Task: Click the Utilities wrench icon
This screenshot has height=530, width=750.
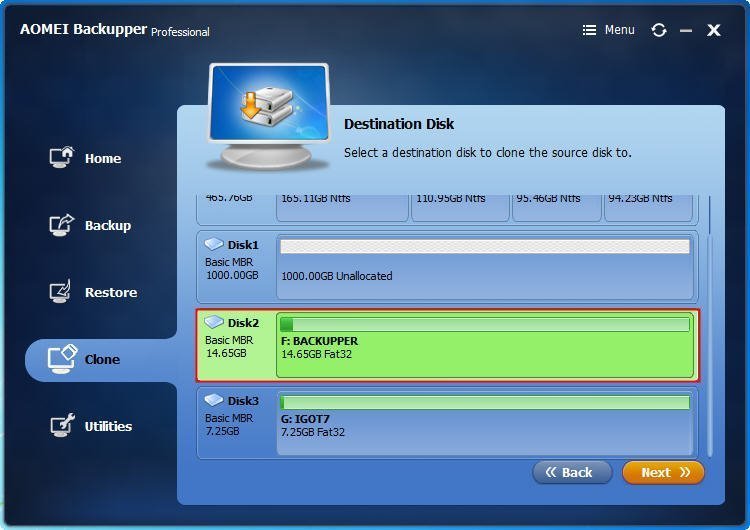Action: (62, 425)
